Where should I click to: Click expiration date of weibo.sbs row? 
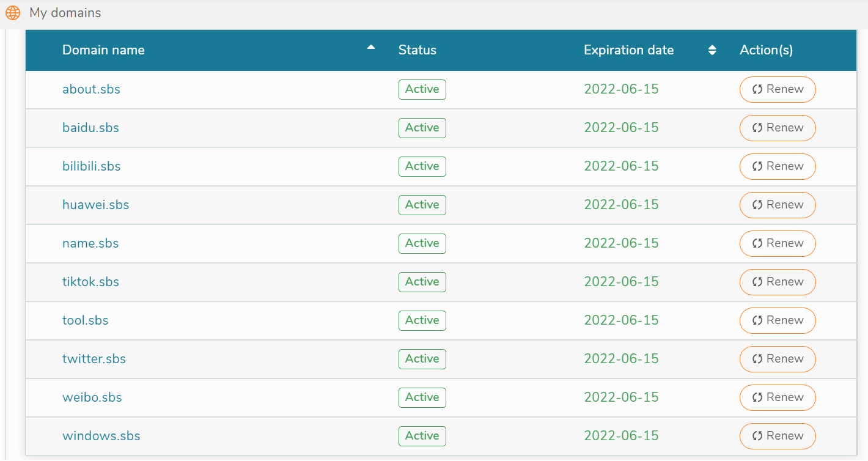coord(622,397)
